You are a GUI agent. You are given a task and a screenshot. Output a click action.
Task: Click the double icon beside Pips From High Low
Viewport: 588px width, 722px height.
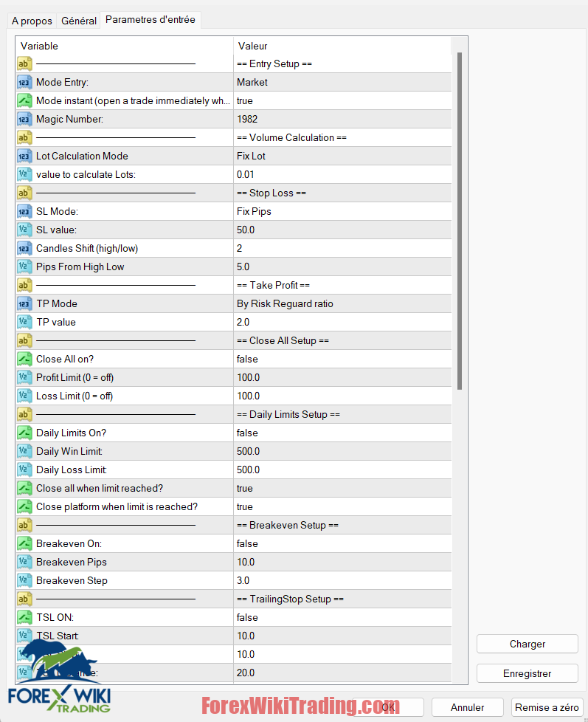click(24, 267)
